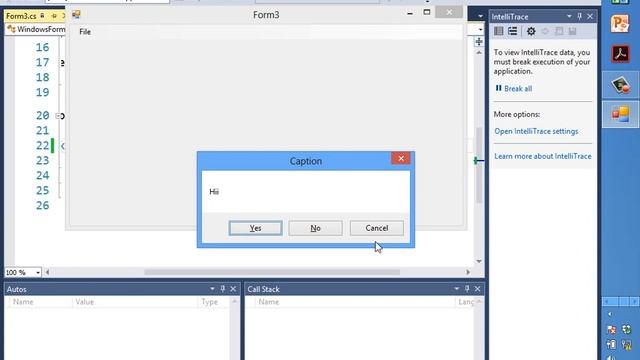Click the lock icon on the Form3.cs tab
Viewport: 640px width, 360px height.
click(42, 16)
